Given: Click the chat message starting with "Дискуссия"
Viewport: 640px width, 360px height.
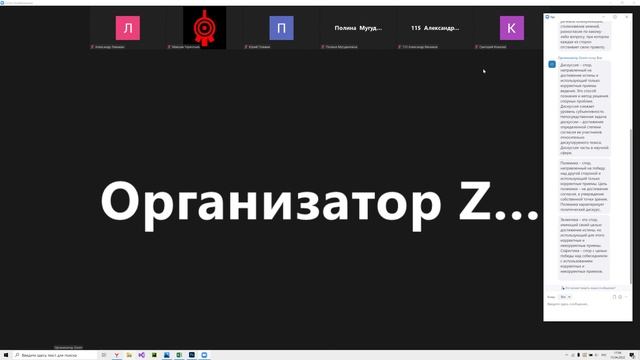Looking at the screenshot, I should [x=584, y=109].
